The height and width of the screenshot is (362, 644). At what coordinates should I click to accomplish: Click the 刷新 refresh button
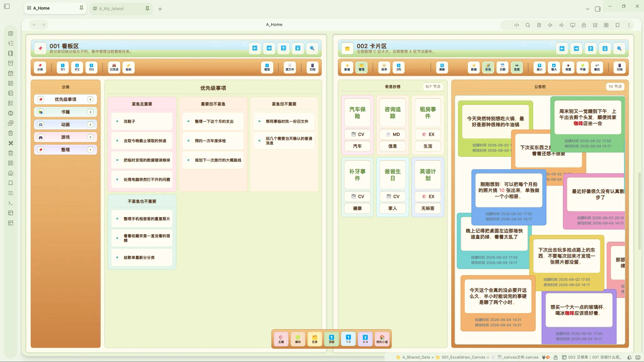[x=442, y=67]
